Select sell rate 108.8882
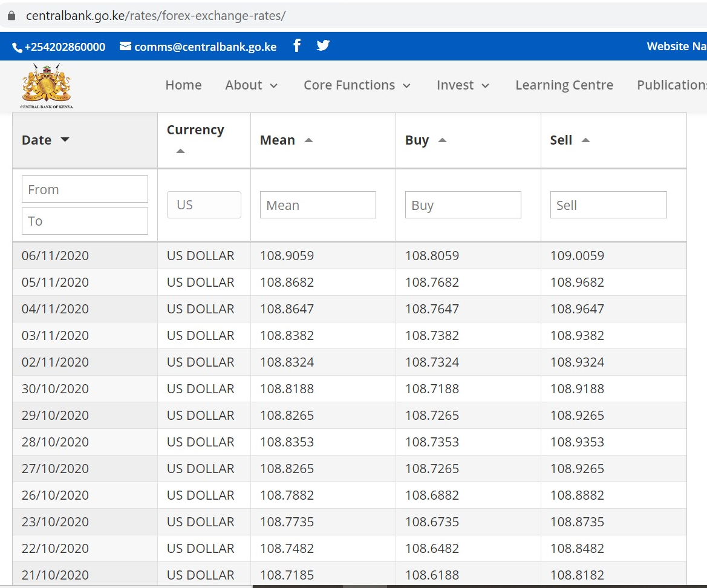This screenshot has height=588, width=707. 577,495
